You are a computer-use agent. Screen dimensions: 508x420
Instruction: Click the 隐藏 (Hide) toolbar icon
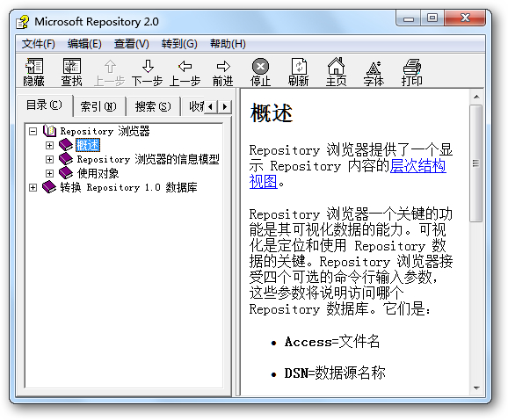[33, 67]
